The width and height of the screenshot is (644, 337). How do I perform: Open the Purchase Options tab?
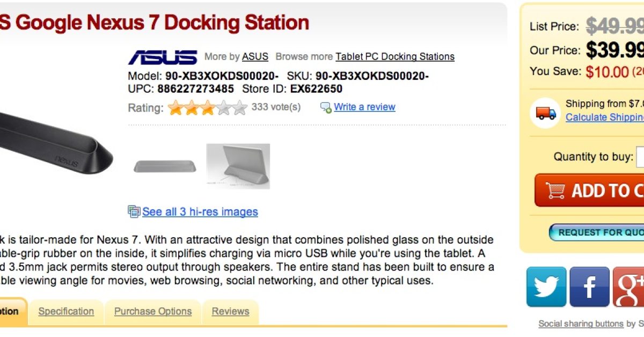point(153,311)
